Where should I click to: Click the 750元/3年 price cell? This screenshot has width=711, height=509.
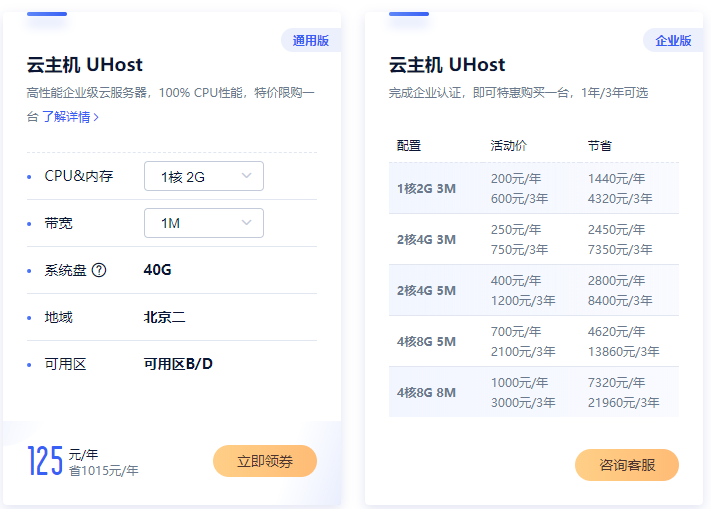click(520, 249)
